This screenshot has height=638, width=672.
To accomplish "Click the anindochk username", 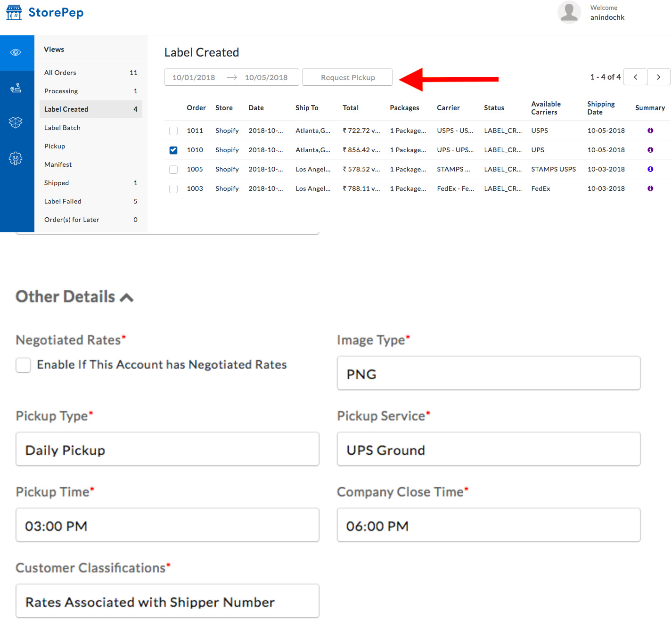I will coord(607,17).
